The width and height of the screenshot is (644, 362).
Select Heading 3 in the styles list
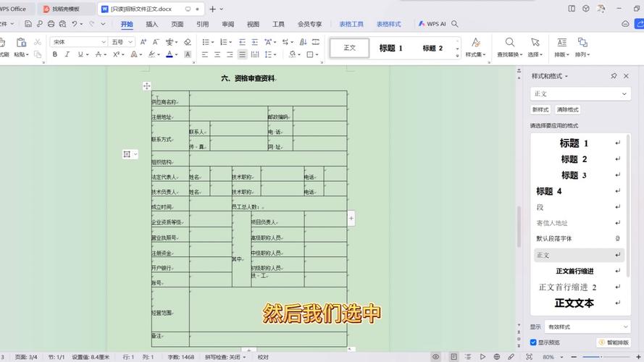(579, 175)
